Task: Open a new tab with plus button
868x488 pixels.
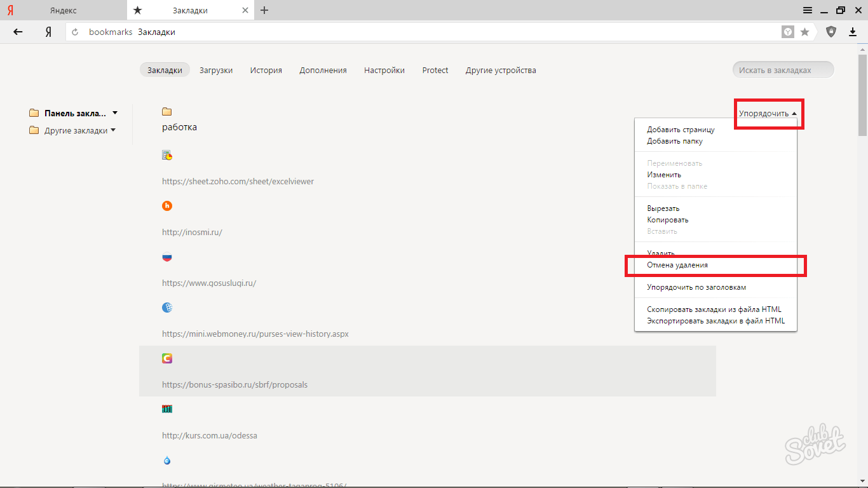Action: pyautogui.click(x=265, y=10)
